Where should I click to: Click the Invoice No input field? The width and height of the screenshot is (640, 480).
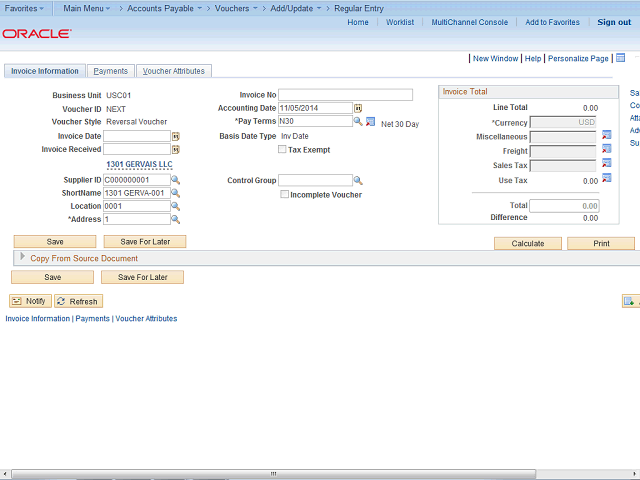[346, 95]
